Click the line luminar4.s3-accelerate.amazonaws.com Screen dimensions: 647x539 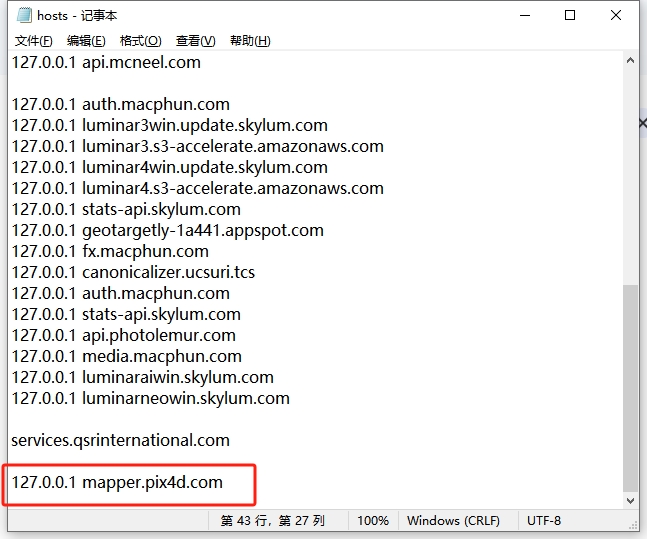pos(198,189)
